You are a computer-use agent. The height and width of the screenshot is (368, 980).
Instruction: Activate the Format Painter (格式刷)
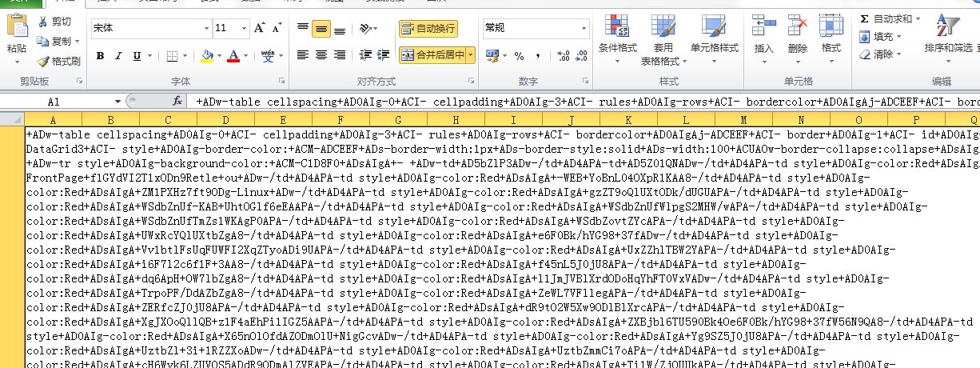point(58,61)
